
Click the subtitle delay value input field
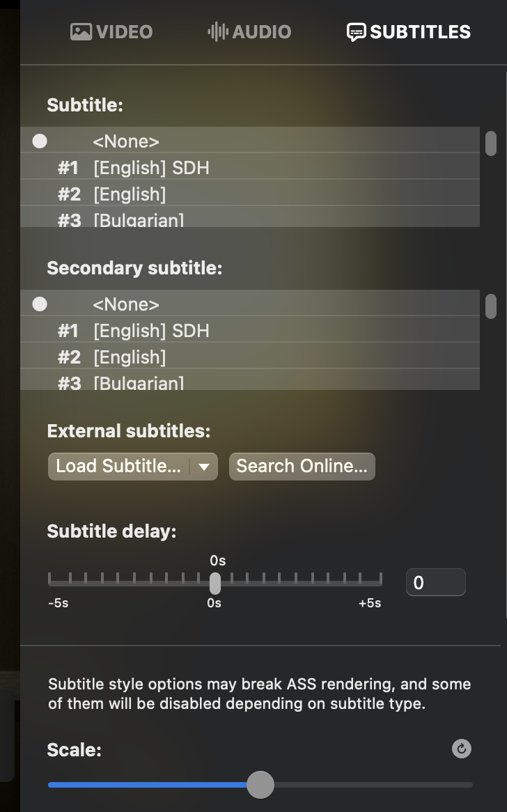[x=435, y=582]
